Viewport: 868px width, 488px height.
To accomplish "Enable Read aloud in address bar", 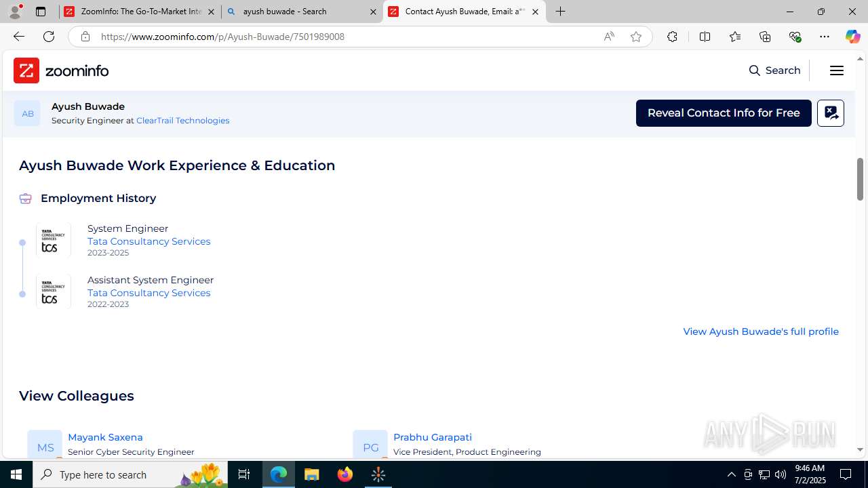I will 609,37.
